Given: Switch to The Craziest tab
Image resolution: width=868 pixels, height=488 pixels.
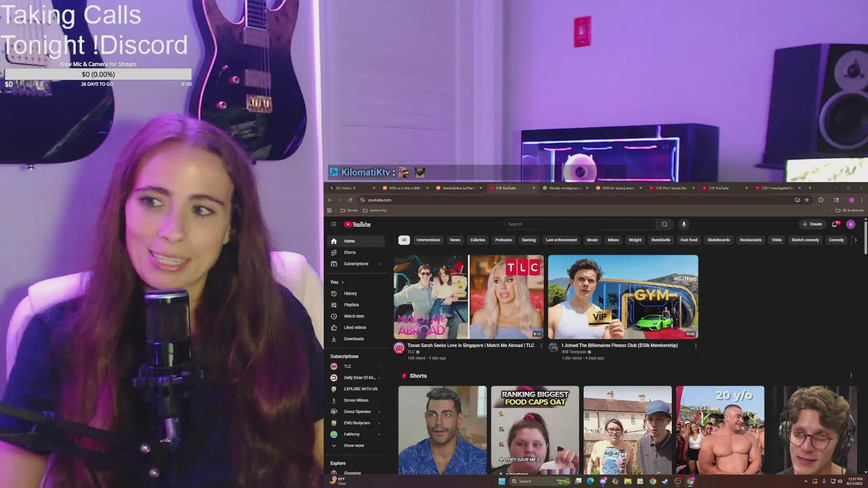Looking at the screenshot, I should tap(671, 188).
